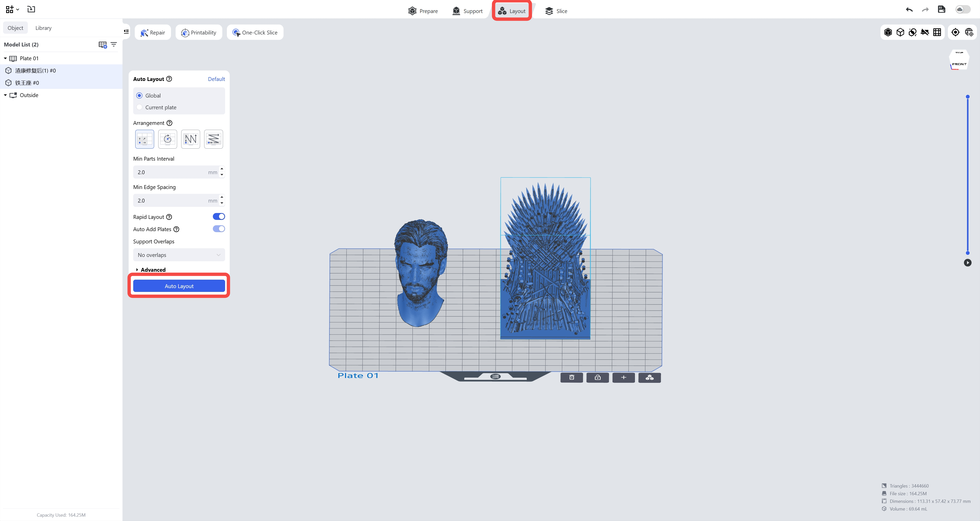Click the Auto Layout help question mark
This screenshot has height=521, width=980.
[x=169, y=79]
